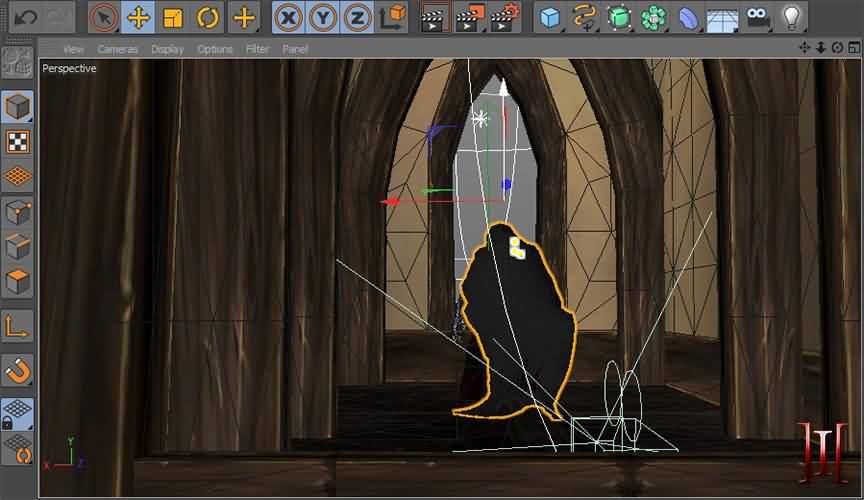Toggle the Z axis lock
864x500 pixels.
pos(357,18)
